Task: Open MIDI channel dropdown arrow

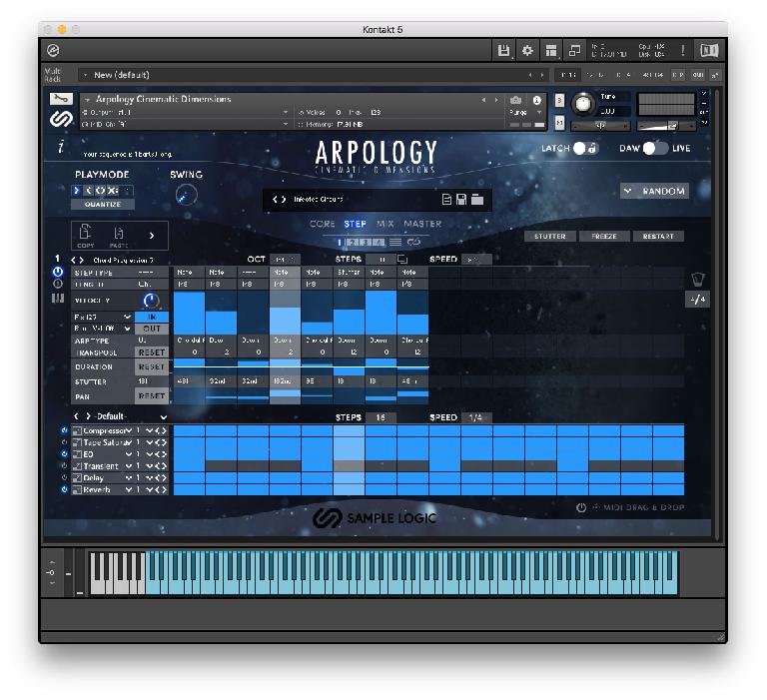Action: pos(286,124)
